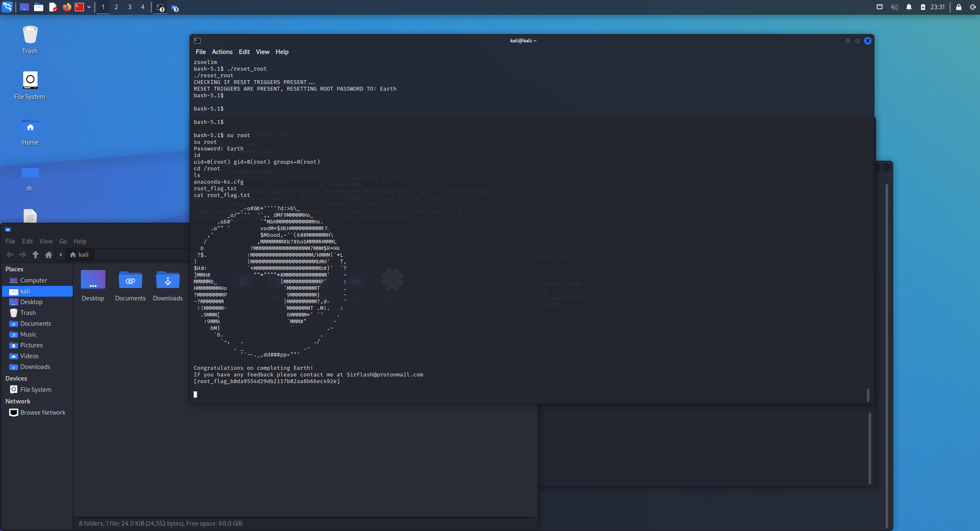The height and width of the screenshot is (531, 980).
Task: Open the notifications bell icon
Action: 909,7
